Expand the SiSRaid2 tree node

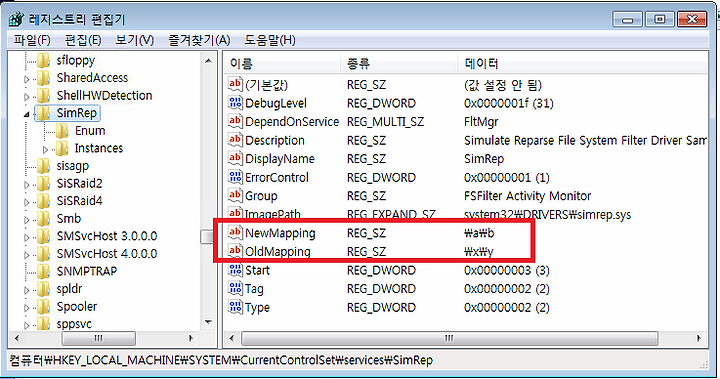pos(27,185)
